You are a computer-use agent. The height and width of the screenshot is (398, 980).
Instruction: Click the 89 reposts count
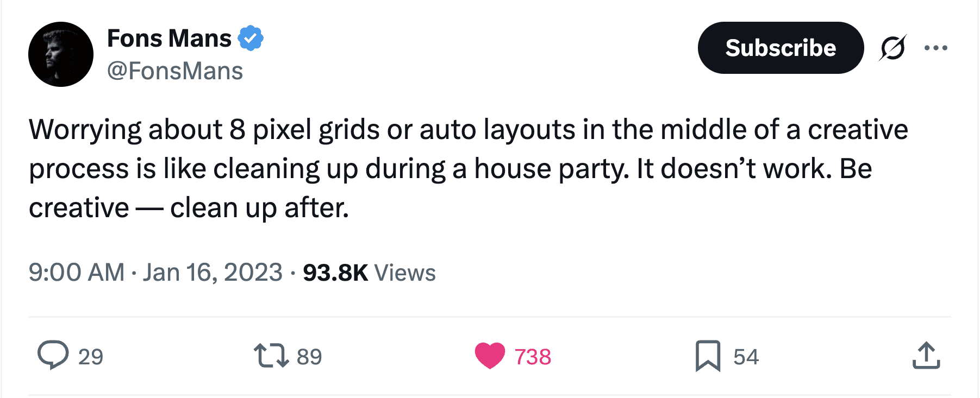(309, 357)
